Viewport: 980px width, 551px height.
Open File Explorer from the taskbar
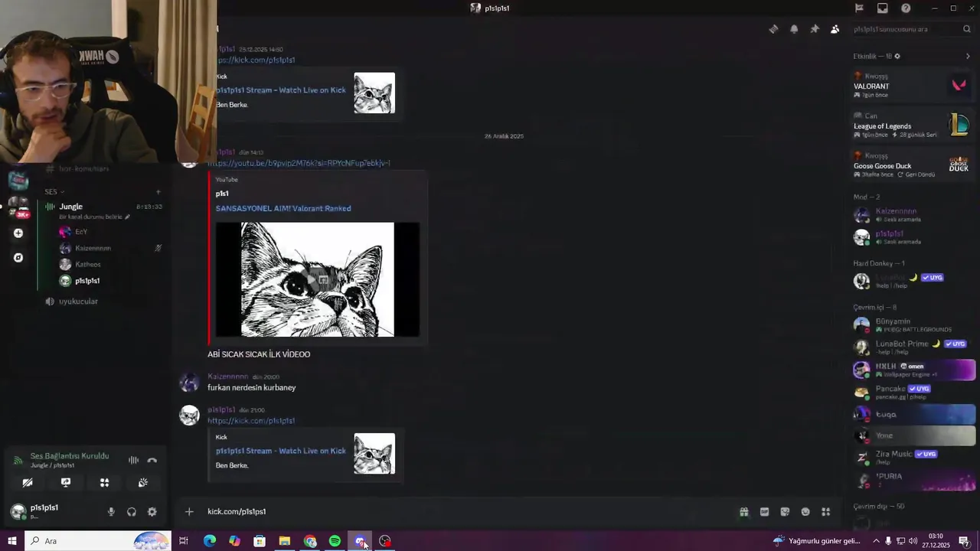[285, 541]
